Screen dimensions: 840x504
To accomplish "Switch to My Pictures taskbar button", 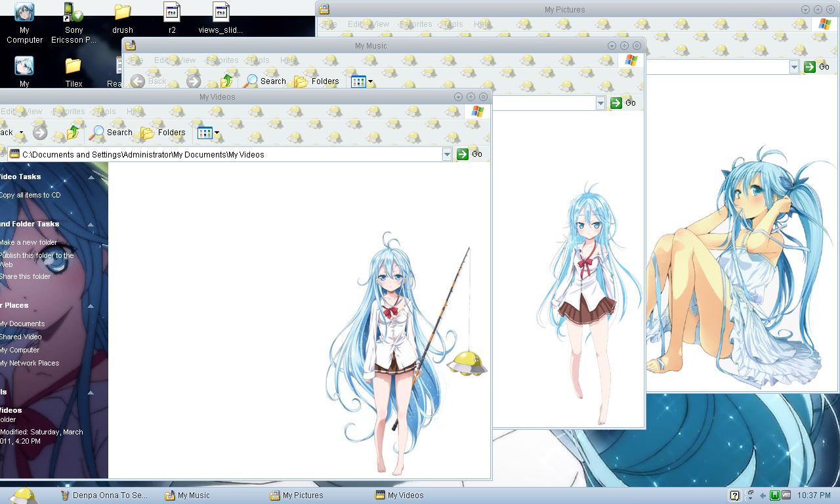I will coord(297,495).
